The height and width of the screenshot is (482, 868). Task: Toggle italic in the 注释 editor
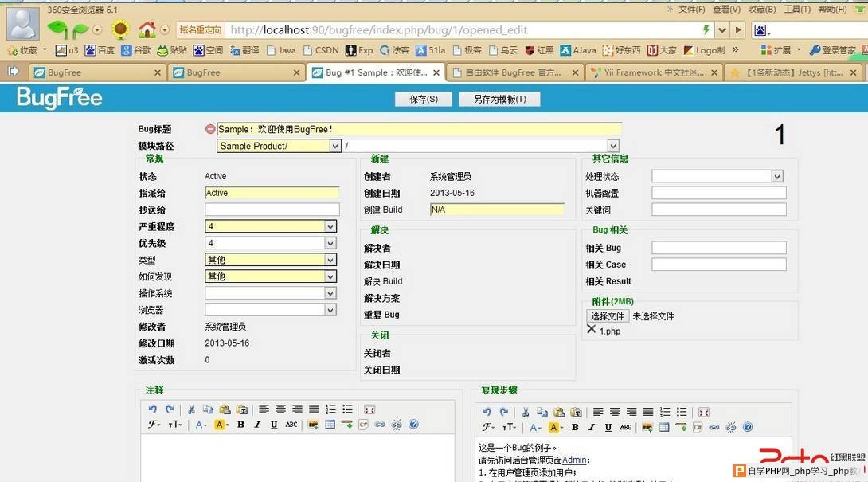[257, 425]
